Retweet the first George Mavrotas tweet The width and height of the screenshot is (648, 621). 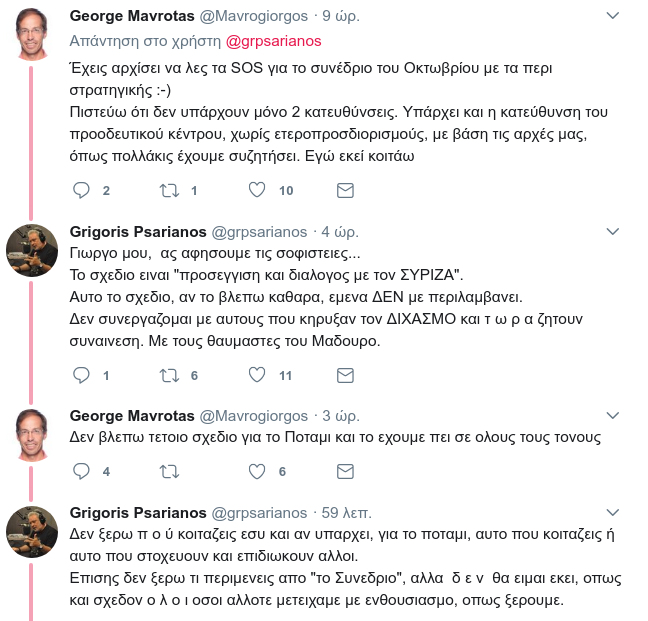click(x=169, y=190)
